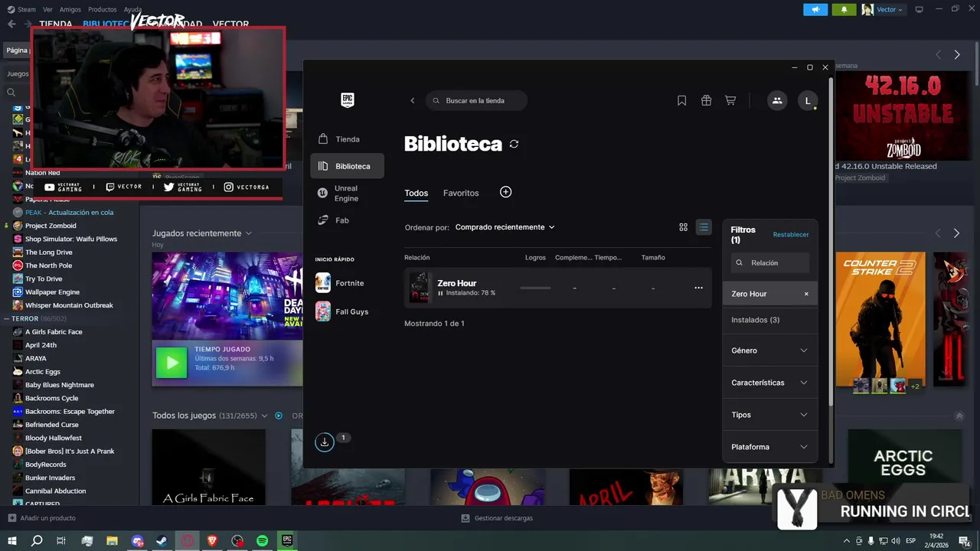980x551 pixels.
Task: Expand the Género filter section
Action: tap(769, 350)
